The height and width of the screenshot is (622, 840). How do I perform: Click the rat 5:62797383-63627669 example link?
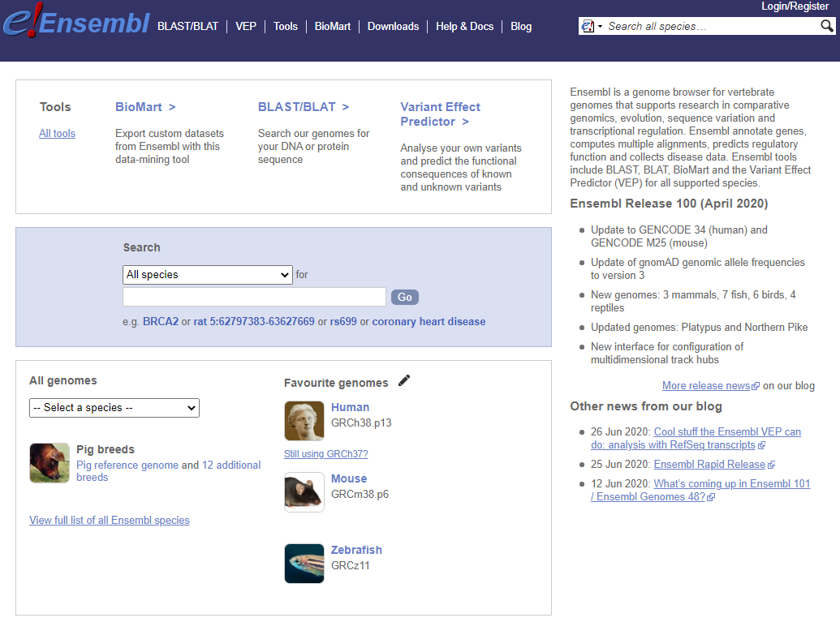click(x=254, y=322)
